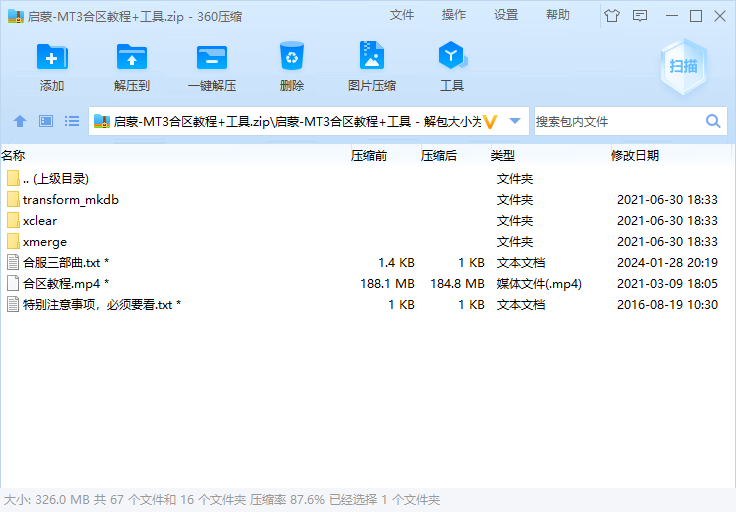Sort by the 压缩后 column header
The width and height of the screenshot is (736, 512).
439,155
